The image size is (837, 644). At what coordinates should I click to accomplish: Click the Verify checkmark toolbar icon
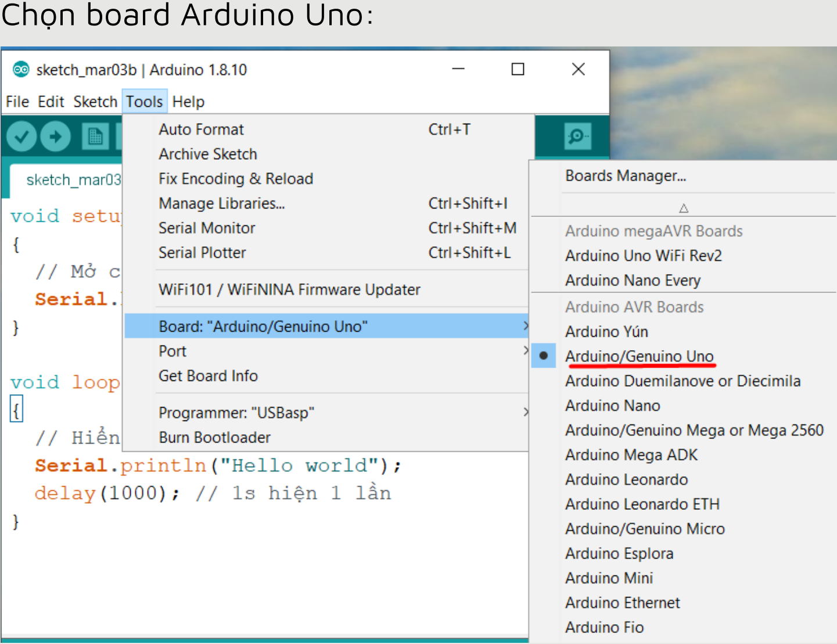click(21, 137)
